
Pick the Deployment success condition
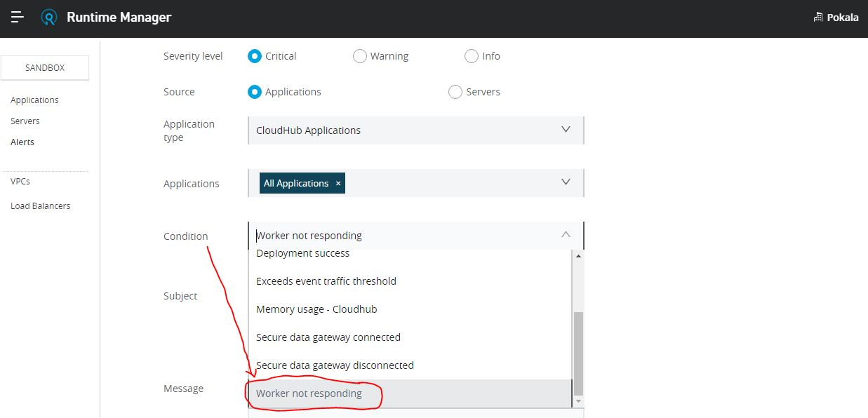pyautogui.click(x=410, y=253)
